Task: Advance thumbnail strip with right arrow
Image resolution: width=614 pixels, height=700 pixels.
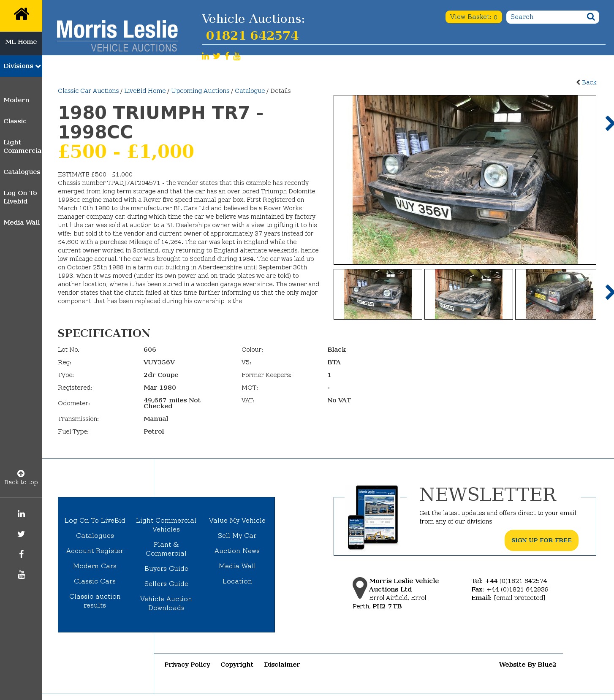Action: click(609, 292)
